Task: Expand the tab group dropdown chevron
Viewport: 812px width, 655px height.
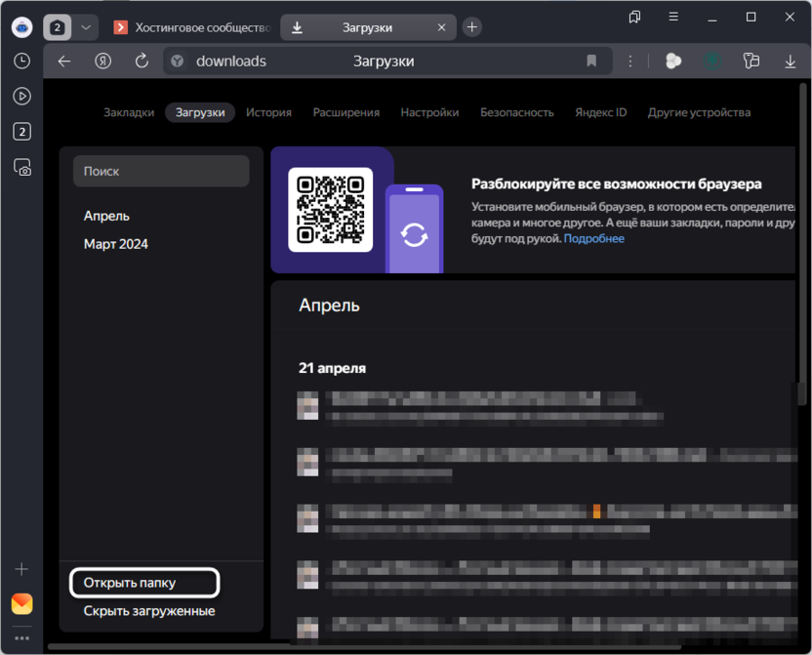Action: pos(86,27)
